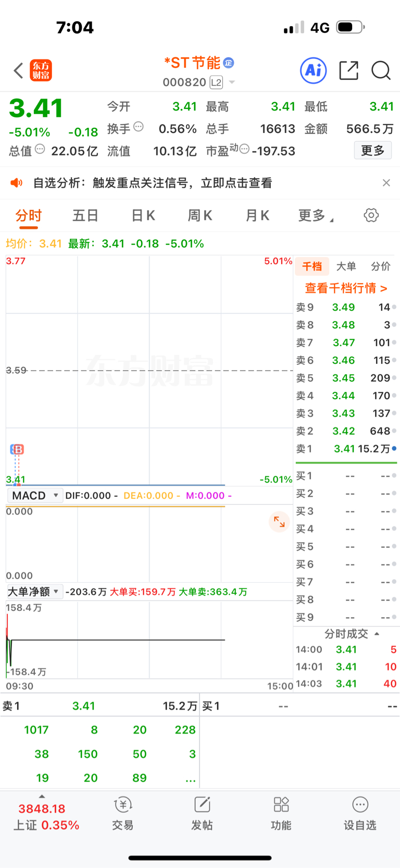This screenshot has width=400, height=868.
Task: Tap the L2 level badge
Action: [216, 82]
